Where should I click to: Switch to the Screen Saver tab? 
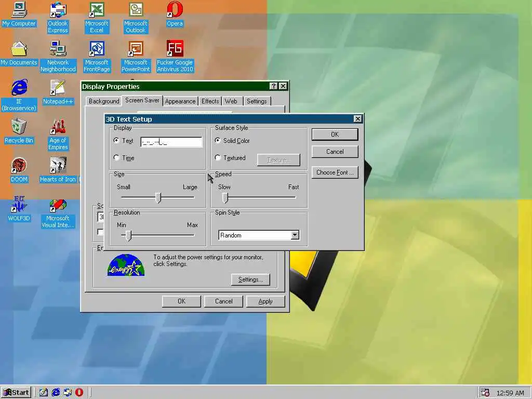coord(142,100)
